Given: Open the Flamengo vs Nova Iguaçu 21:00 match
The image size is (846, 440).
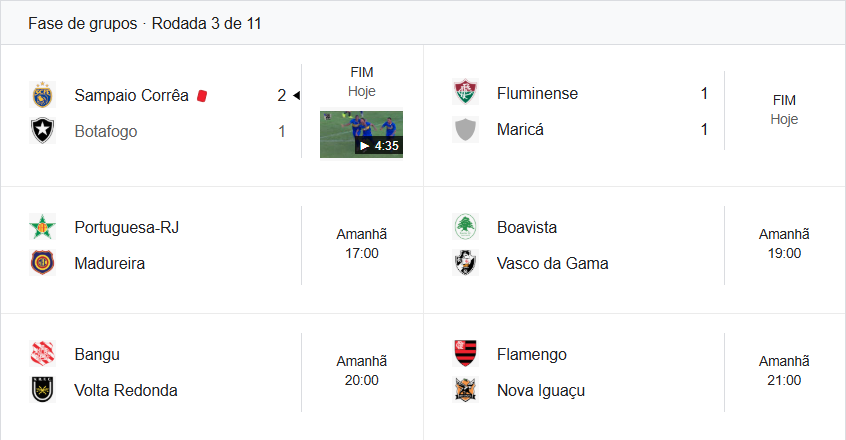Looking at the screenshot, I should tap(779, 371).
